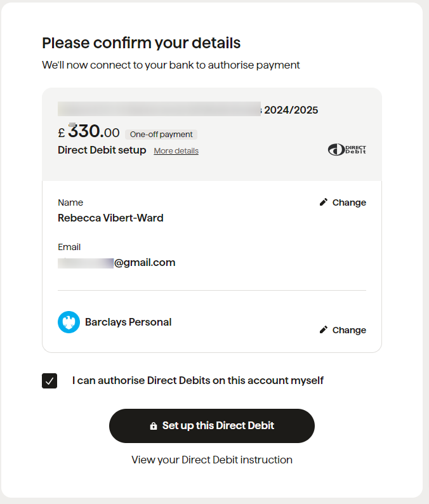Click the pencil icon beside Name
Screen dimensions: 429x504
[x=324, y=202]
